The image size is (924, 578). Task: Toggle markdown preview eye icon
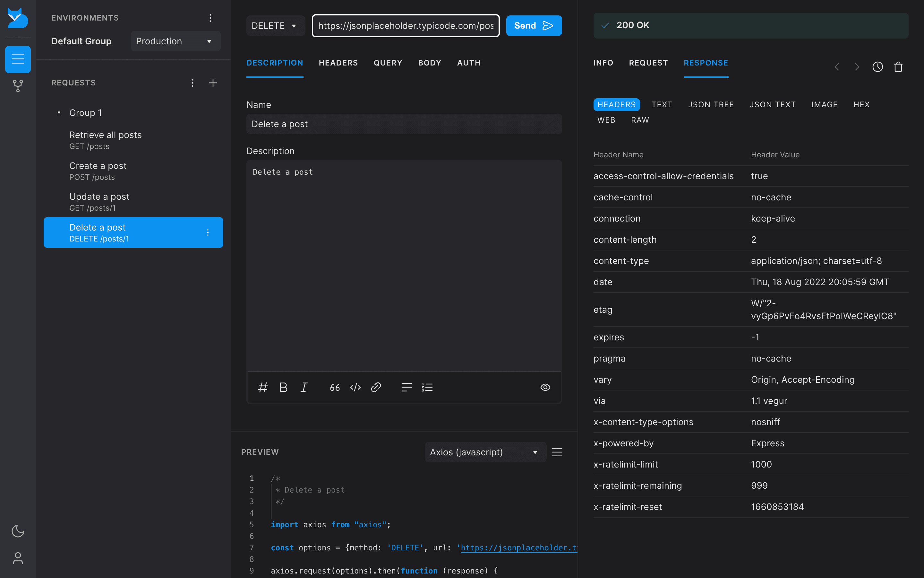point(545,387)
